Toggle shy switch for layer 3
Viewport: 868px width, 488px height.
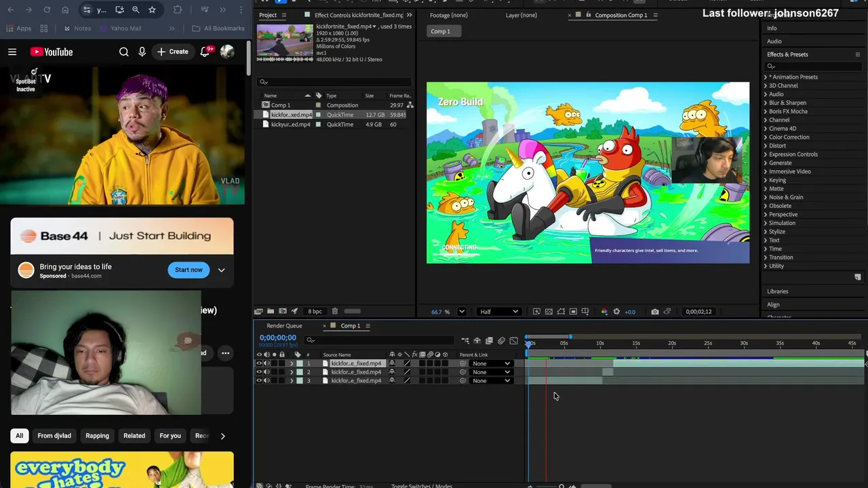pos(392,381)
